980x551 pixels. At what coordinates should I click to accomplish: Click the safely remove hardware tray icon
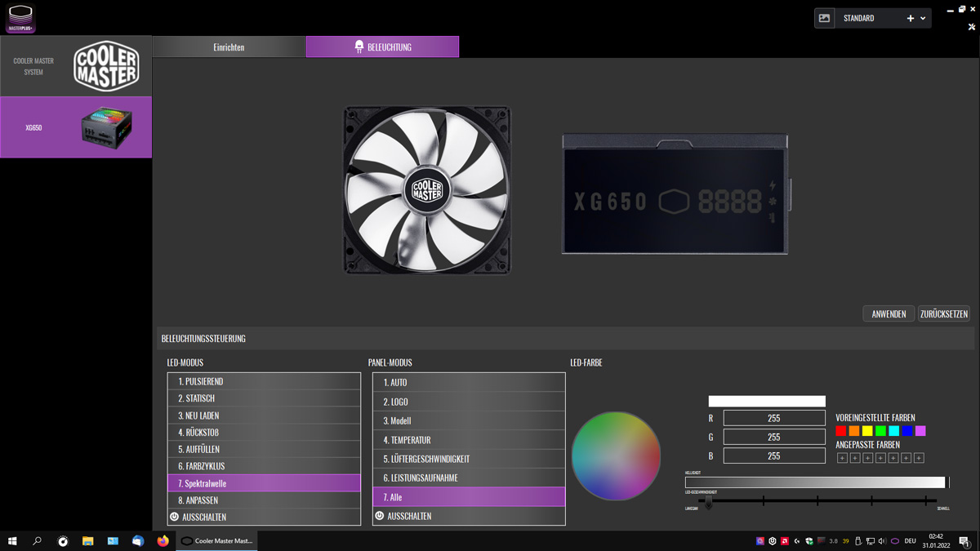pyautogui.click(x=858, y=541)
